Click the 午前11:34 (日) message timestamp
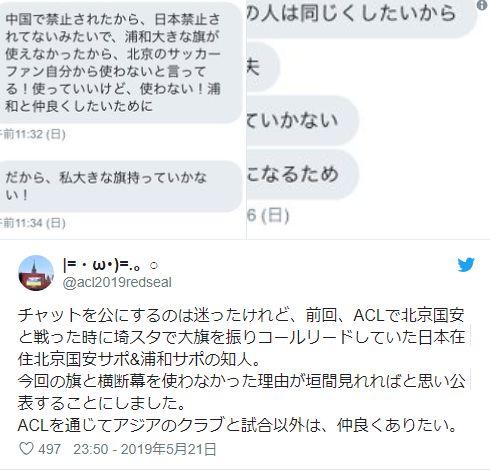 pos(33,223)
